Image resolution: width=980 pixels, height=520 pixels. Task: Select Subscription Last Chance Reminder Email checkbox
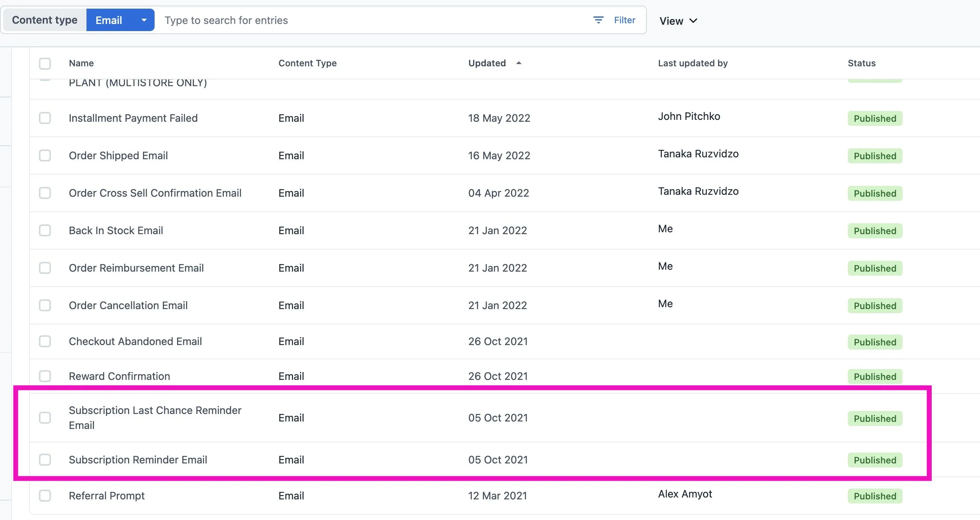(45, 418)
